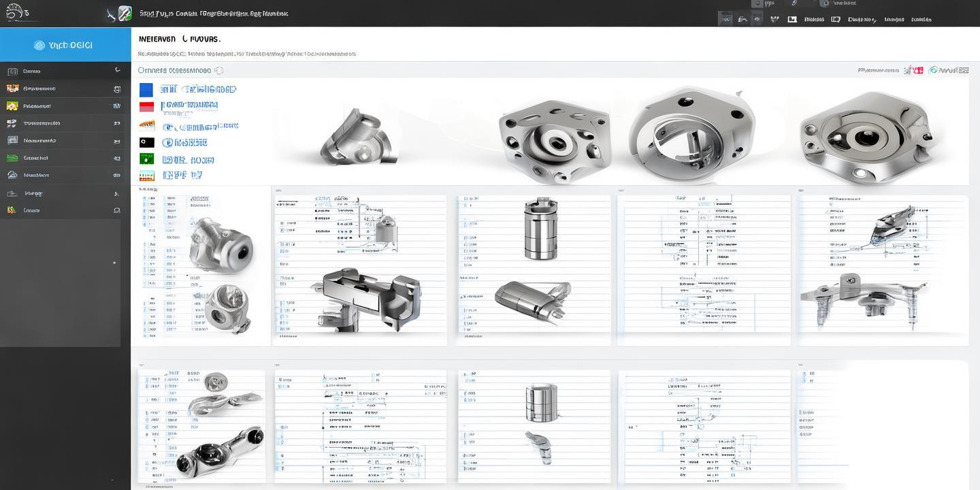Image resolution: width=980 pixels, height=490 pixels.
Task: Click the blue link beside the black swatch
Action: (184, 143)
